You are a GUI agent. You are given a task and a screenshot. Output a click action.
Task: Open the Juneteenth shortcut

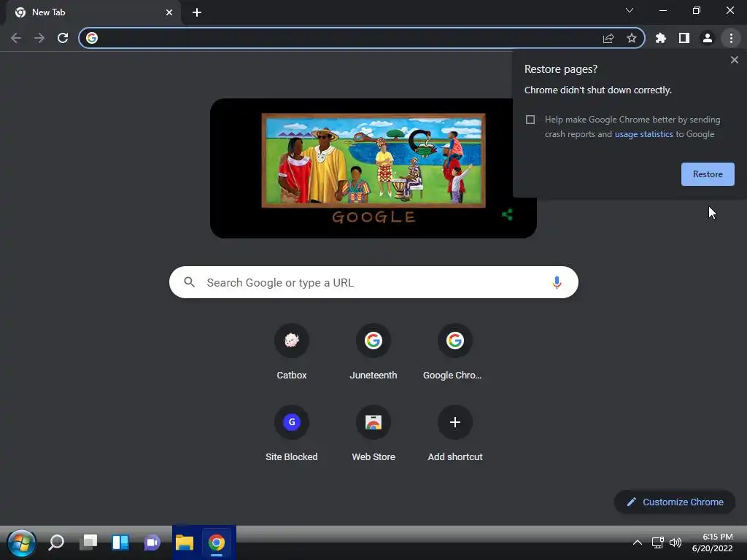point(373,352)
